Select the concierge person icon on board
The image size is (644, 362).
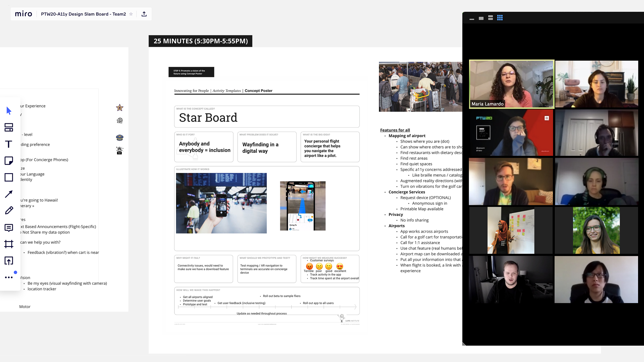tap(120, 150)
